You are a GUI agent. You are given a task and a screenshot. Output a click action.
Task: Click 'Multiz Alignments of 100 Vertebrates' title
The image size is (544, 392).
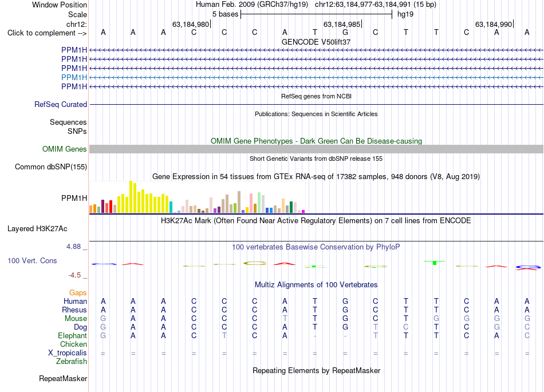316,285
